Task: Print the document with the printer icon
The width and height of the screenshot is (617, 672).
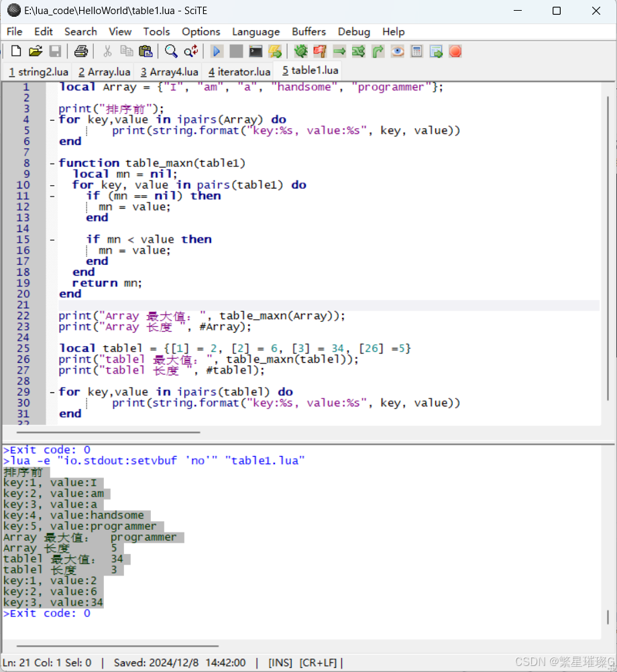Action: pos(81,52)
